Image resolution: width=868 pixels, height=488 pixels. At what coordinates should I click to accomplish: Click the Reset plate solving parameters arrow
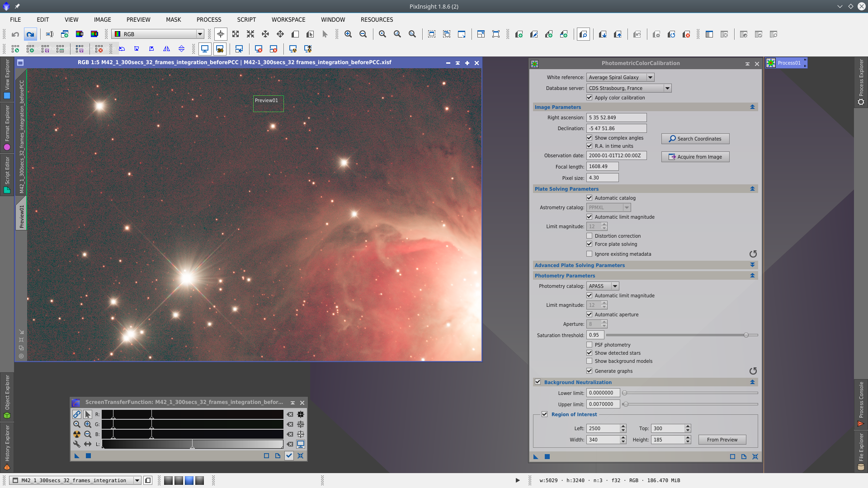tap(753, 254)
